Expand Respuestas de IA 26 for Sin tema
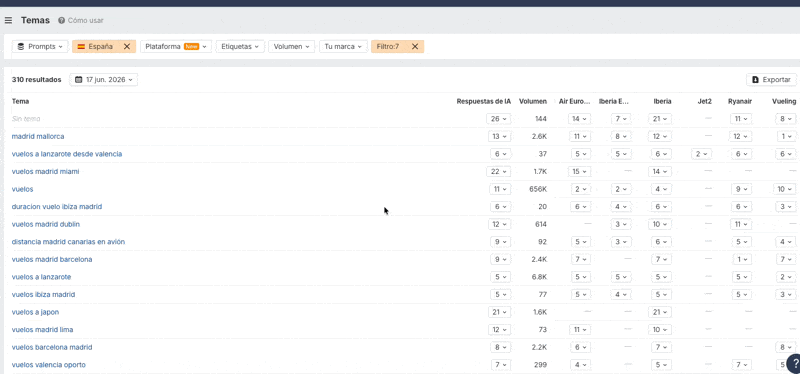The image size is (800, 374). [x=498, y=118]
